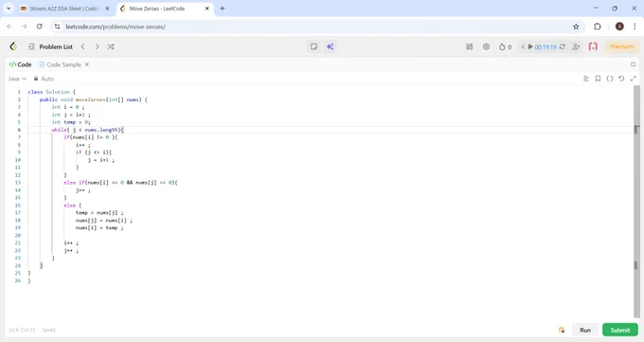Screen dimensions: 644x342
Task: Click the green Submit button
Action: point(619,330)
